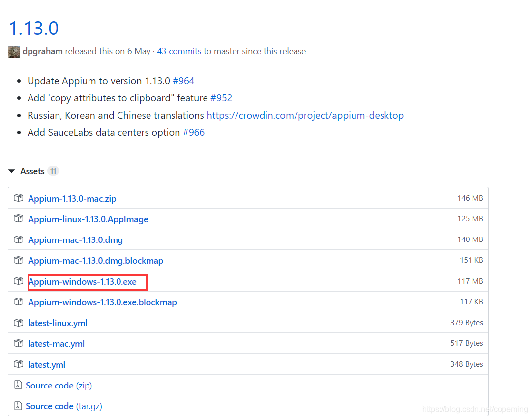The image size is (532, 418).
Task: Click the 125 MB file size
Action: coord(470,218)
